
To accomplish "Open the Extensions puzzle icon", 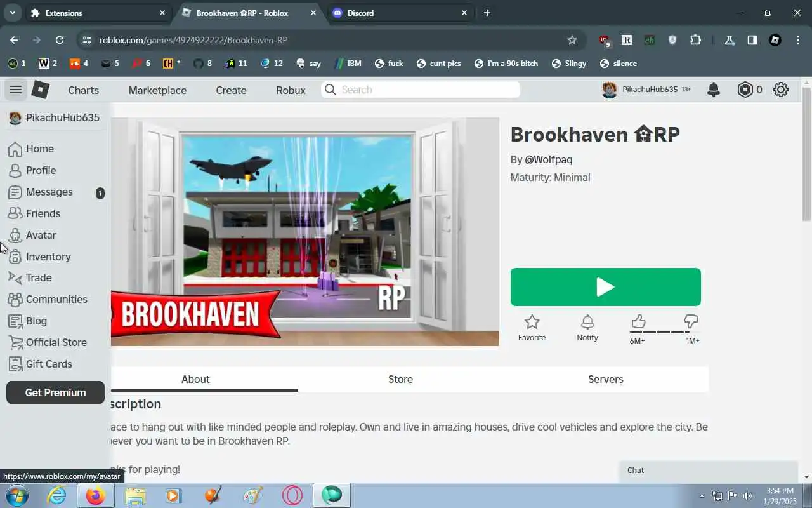I will (695, 40).
